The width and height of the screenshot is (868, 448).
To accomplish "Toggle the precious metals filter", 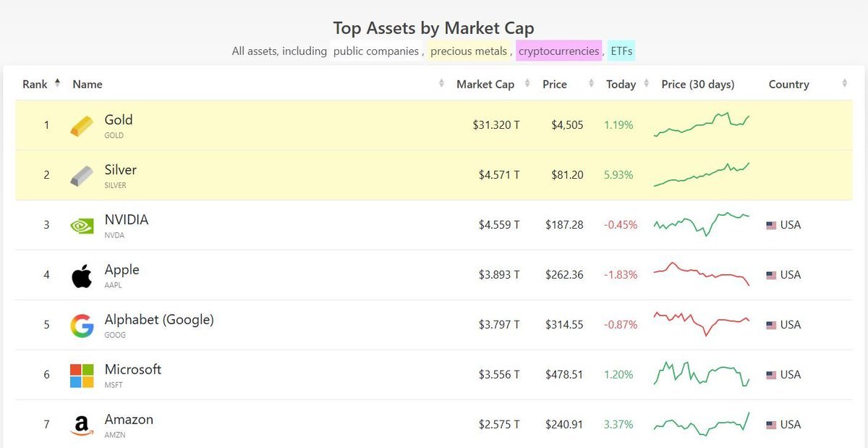I will (x=469, y=51).
